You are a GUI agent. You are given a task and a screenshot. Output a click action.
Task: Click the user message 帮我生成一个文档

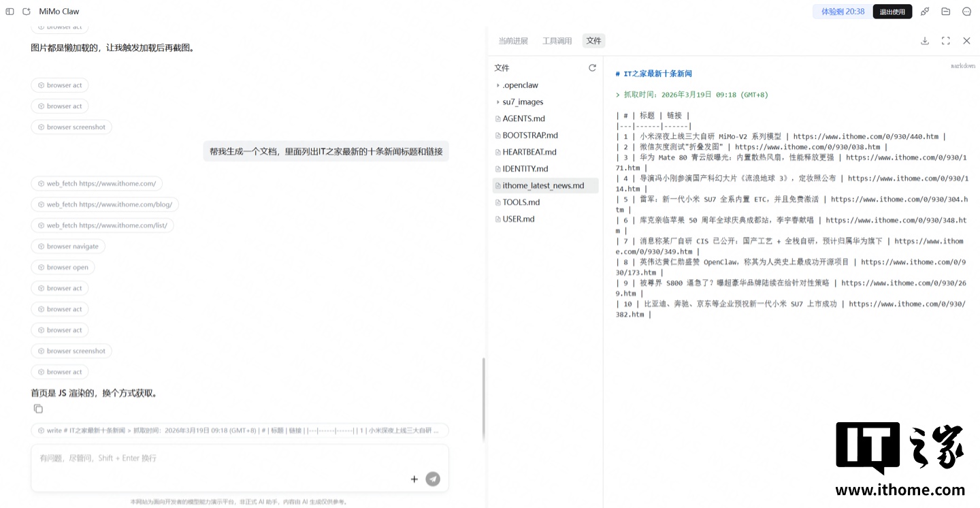[x=326, y=151]
